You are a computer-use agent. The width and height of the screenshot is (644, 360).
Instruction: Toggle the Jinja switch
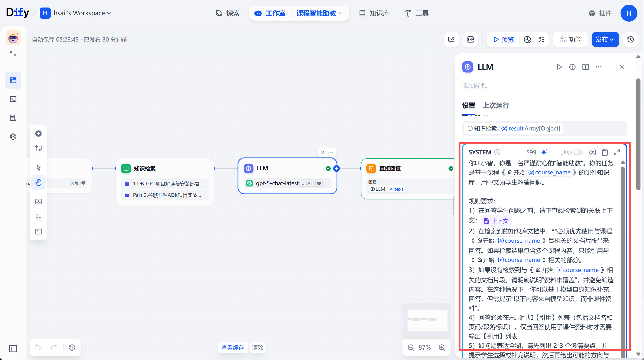click(x=578, y=152)
